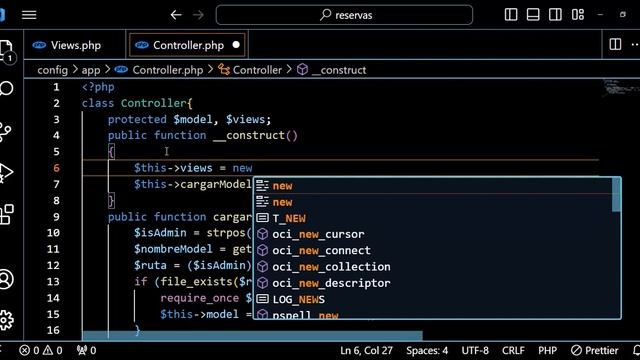Open the Search view in activity bar

click(7, 88)
